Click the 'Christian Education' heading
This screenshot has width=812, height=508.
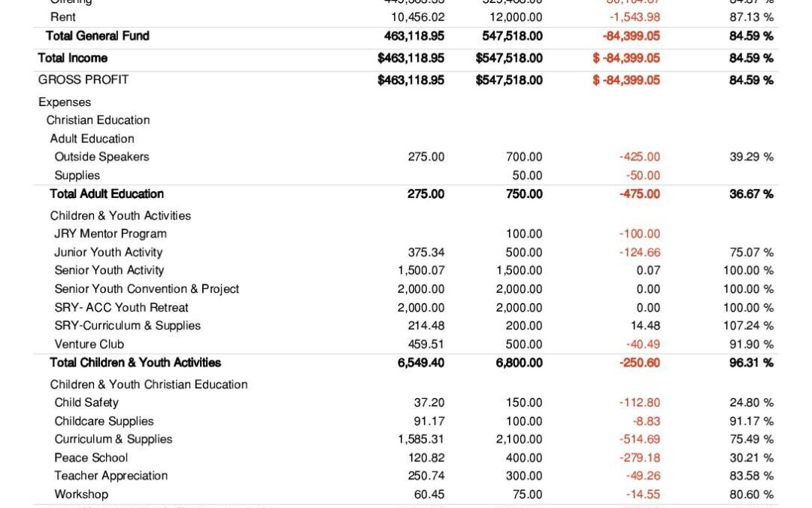[98, 120]
